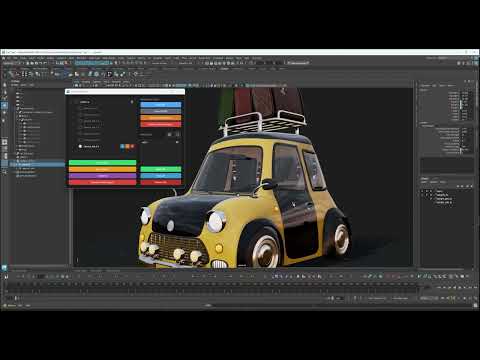Choose the Lasso select tool in toolbox
The image size is (480, 360).
[x=4, y=91]
